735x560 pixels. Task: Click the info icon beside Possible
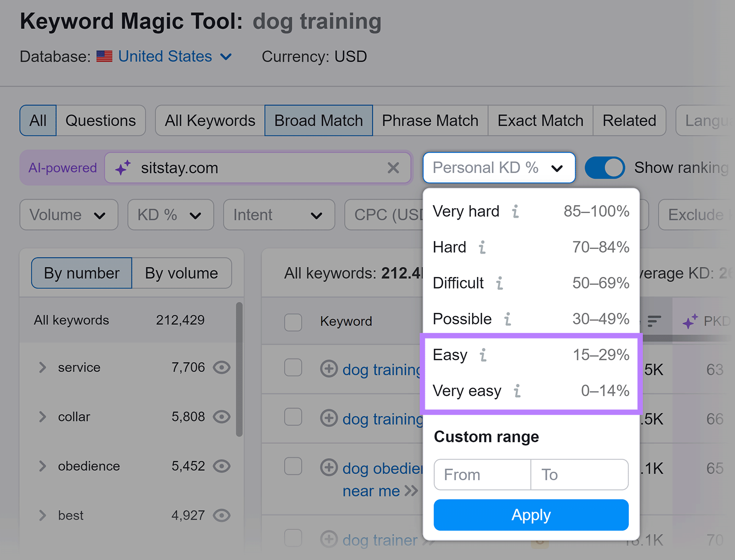[508, 319]
